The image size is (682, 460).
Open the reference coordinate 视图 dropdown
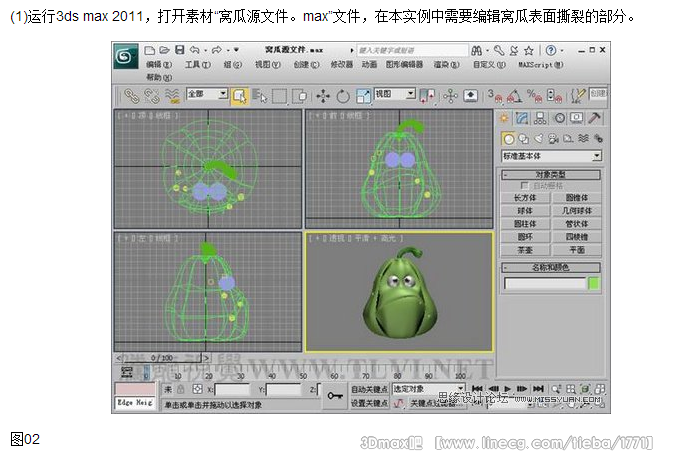click(x=395, y=94)
